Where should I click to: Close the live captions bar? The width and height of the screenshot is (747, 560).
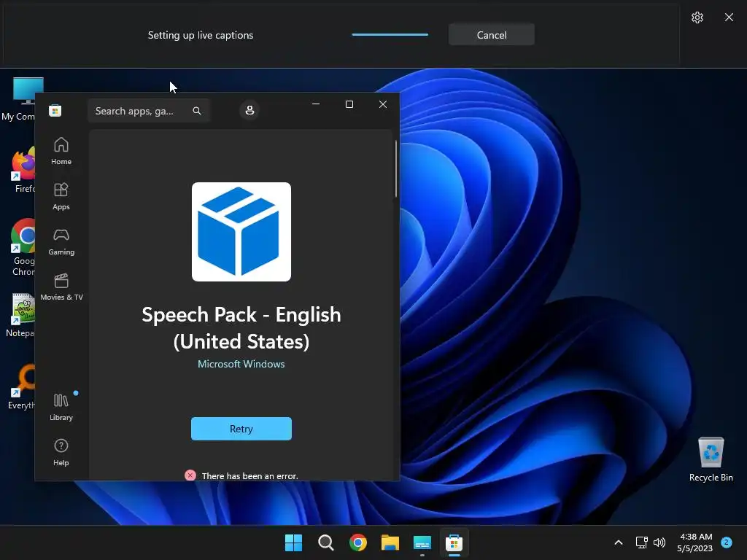point(729,17)
